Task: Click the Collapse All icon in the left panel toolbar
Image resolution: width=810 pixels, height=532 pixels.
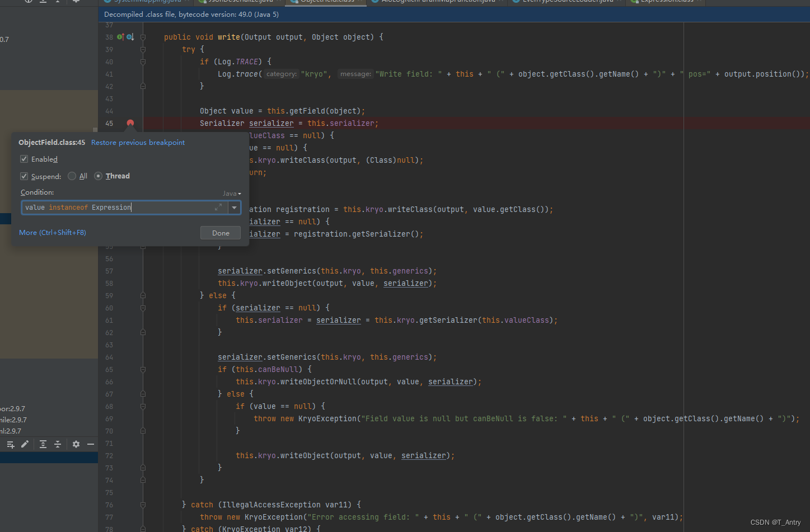Action: 57,444
